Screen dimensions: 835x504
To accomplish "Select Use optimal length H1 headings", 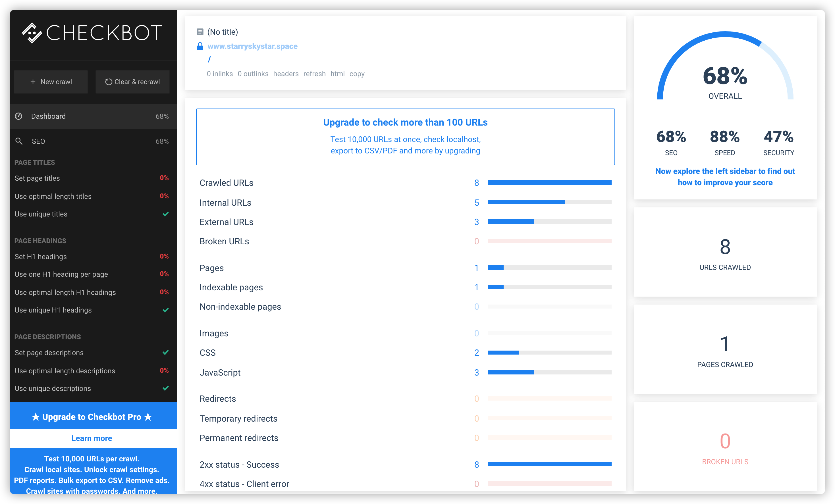I will (92, 292).
